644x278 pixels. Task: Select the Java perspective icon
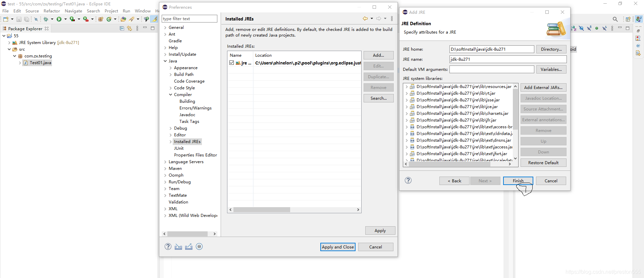639,19
